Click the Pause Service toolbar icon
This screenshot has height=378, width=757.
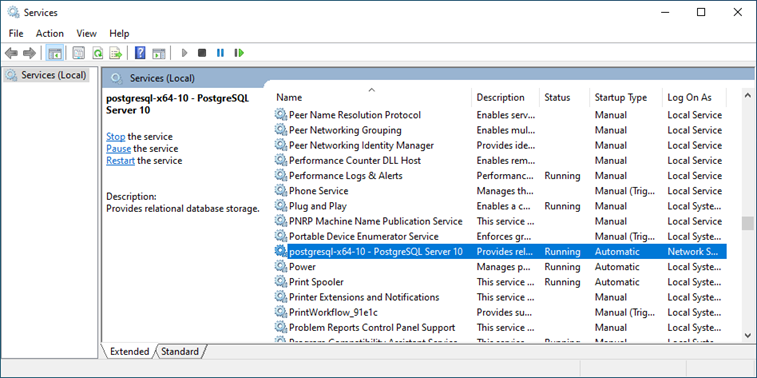(x=220, y=53)
